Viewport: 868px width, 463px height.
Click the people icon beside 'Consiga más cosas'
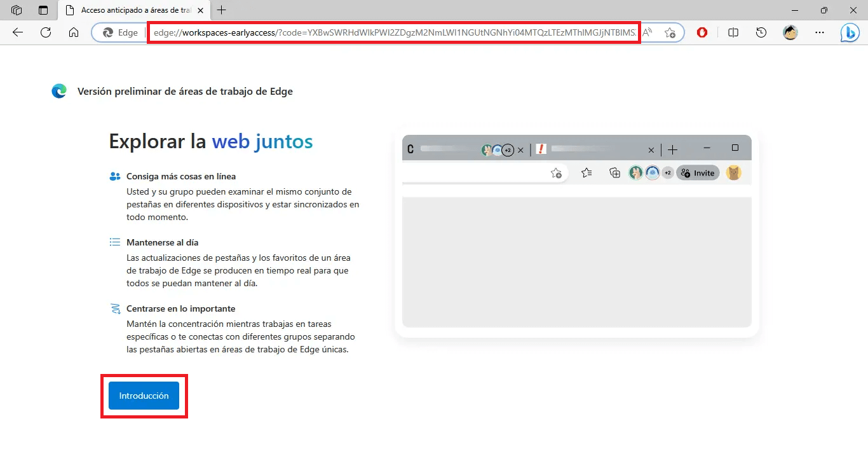pos(115,176)
